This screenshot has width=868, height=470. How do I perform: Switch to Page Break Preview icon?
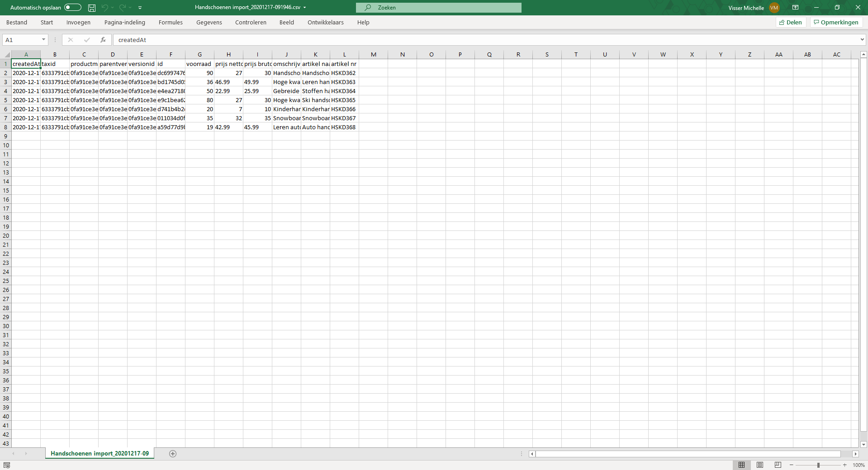tap(778, 465)
